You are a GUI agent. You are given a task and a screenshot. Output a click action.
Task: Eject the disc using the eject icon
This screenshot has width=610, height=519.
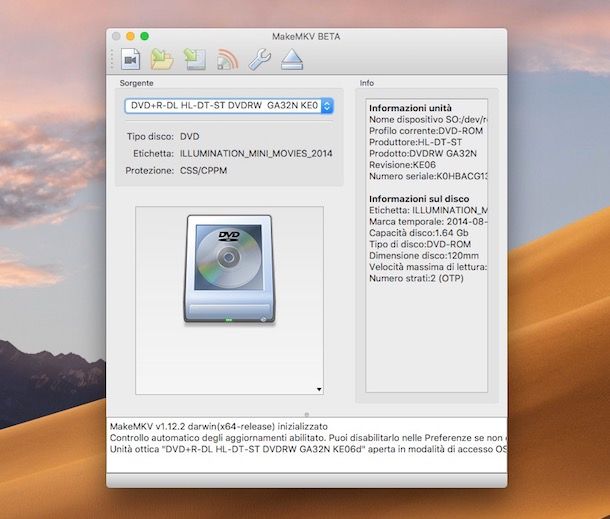tap(292, 59)
